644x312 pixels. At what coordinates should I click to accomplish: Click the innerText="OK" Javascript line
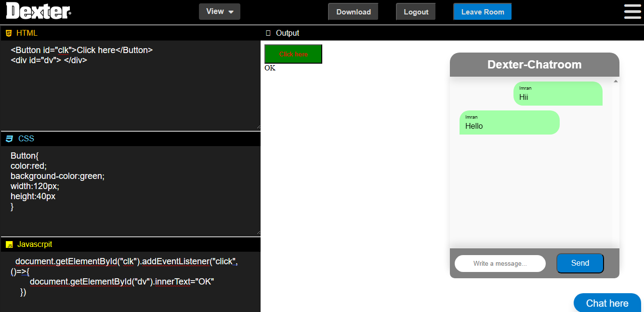click(x=122, y=282)
